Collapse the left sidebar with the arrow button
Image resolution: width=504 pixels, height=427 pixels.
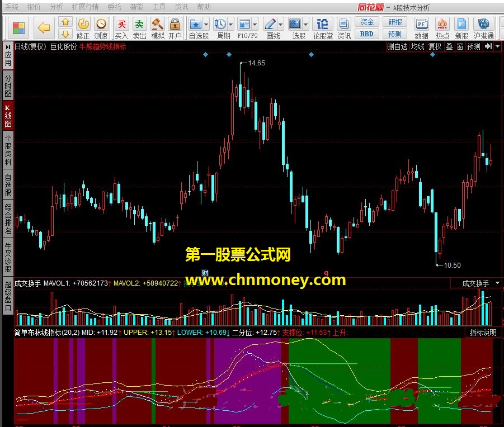click(x=8, y=47)
